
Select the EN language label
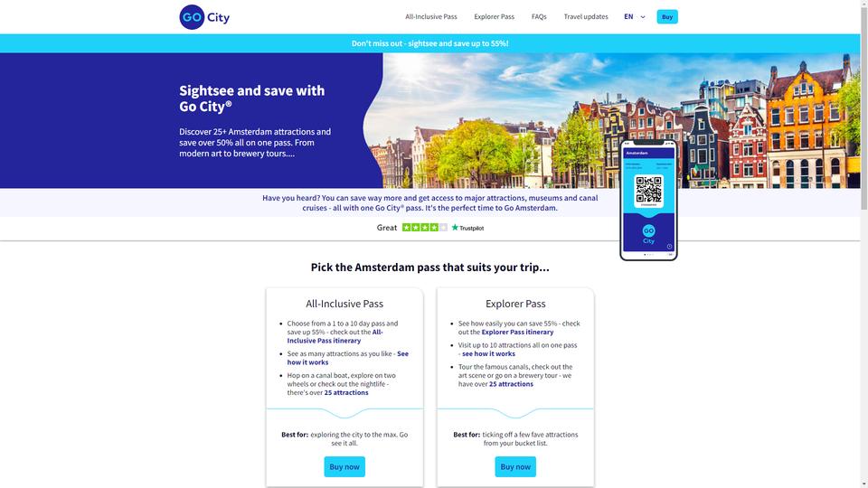pos(628,16)
